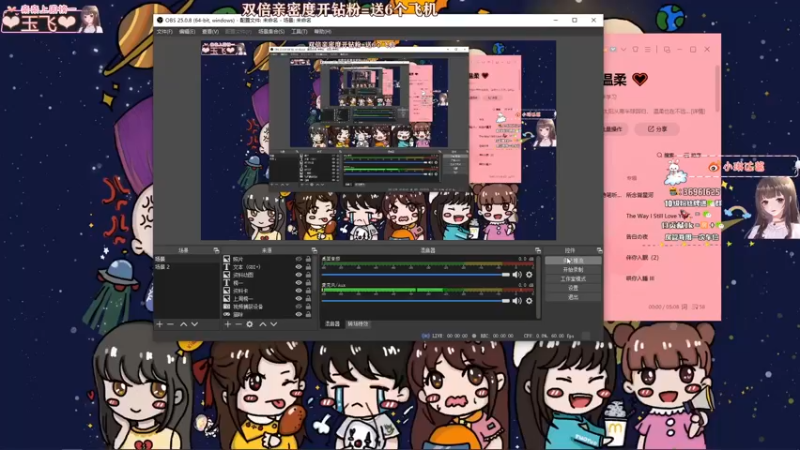Toggle visibility of the 上周榜一 source
Viewport: 800px width, 450px height.
(x=298, y=298)
